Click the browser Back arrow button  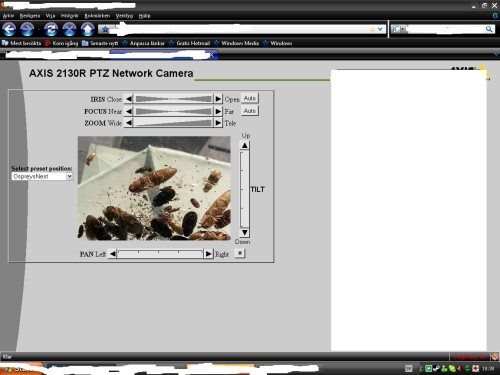pyautogui.click(x=9, y=29)
